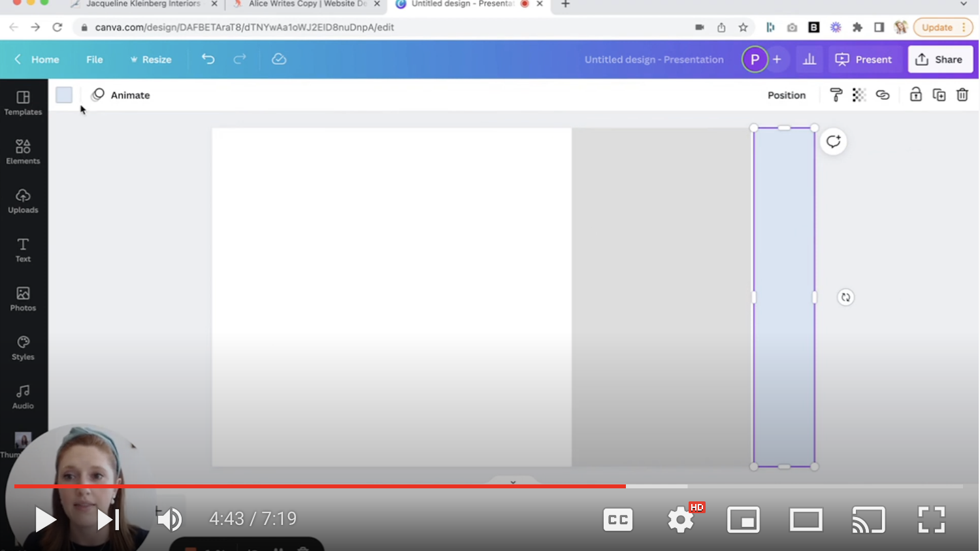Click the Animate button

pos(121,95)
